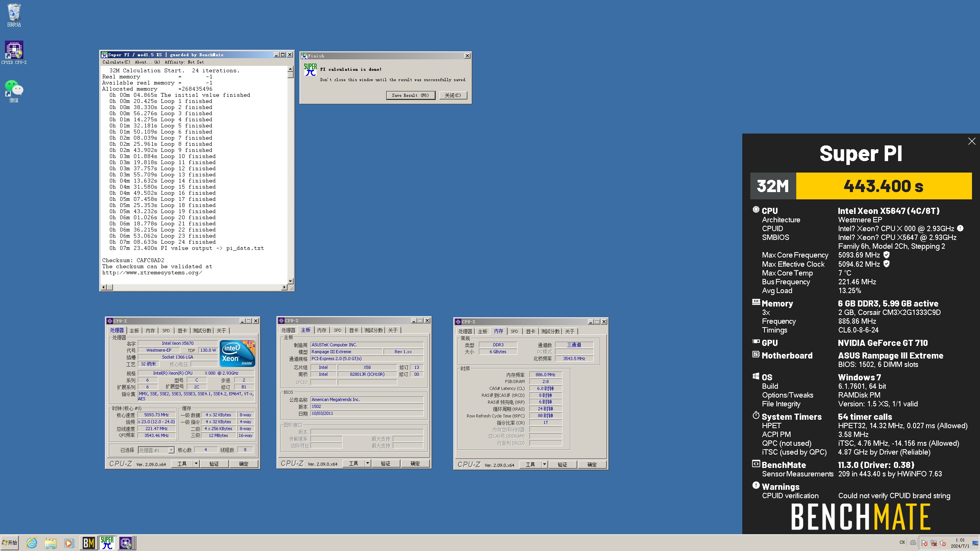
Task: Click the CH input language indicator
Action: click(902, 542)
